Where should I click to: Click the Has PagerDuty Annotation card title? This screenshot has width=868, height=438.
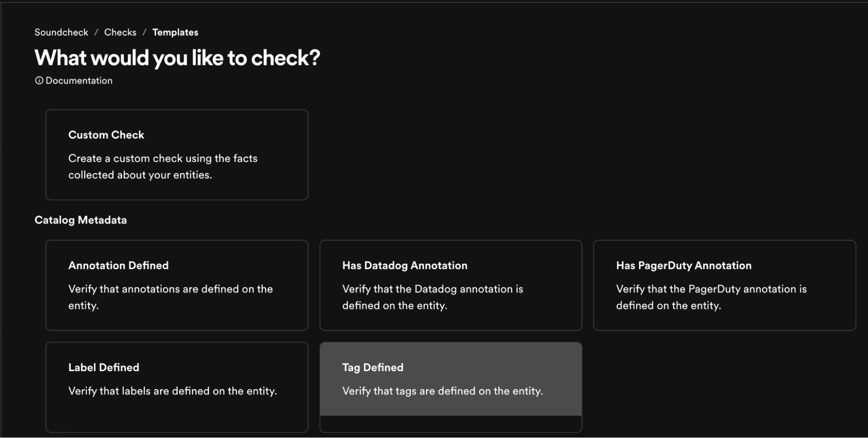(x=684, y=265)
